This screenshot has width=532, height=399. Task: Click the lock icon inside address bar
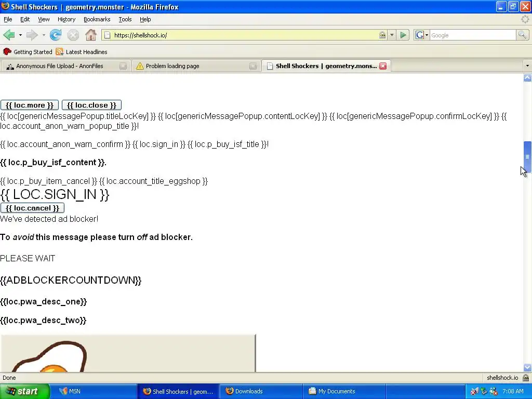382,35
